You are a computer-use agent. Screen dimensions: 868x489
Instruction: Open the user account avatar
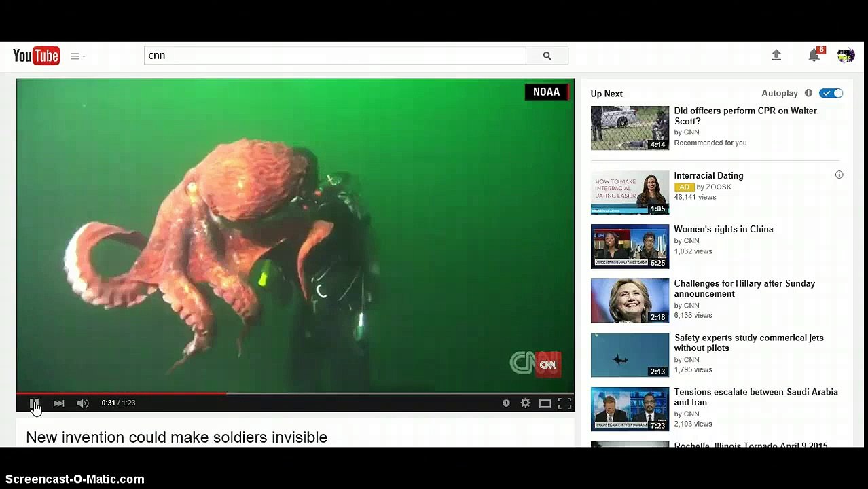[x=846, y=56]
